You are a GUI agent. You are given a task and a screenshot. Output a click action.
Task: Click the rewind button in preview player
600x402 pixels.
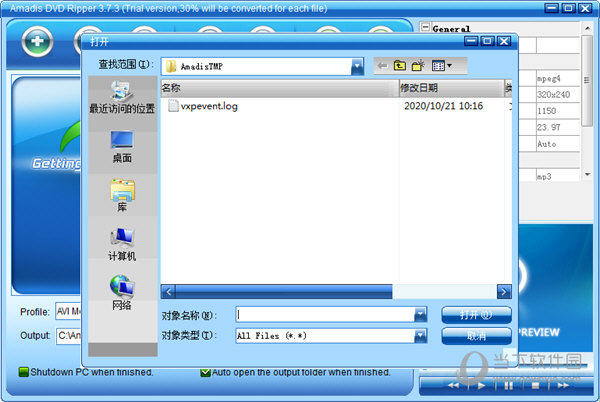point(454,386)
